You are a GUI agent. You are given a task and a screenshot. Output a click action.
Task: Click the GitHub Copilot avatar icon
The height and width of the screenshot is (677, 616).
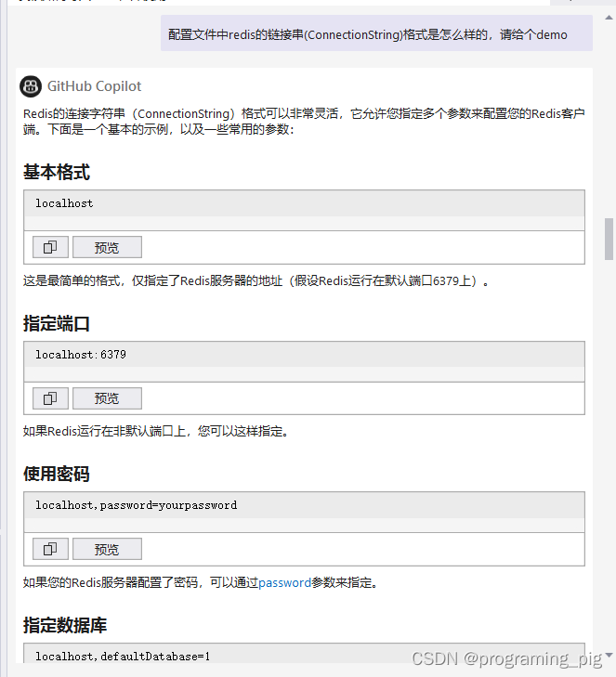31,86
